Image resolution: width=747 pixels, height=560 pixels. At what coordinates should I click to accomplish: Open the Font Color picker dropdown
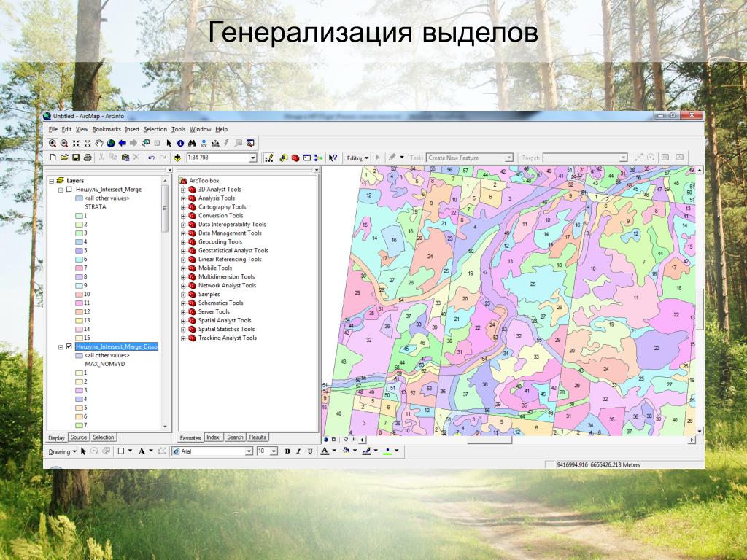pos(334,451)
